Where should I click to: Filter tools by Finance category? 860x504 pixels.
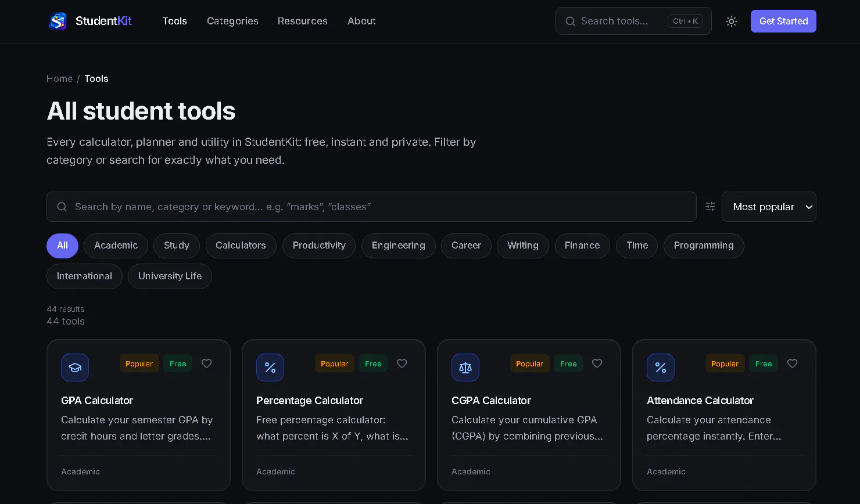(x=582, y=246)
